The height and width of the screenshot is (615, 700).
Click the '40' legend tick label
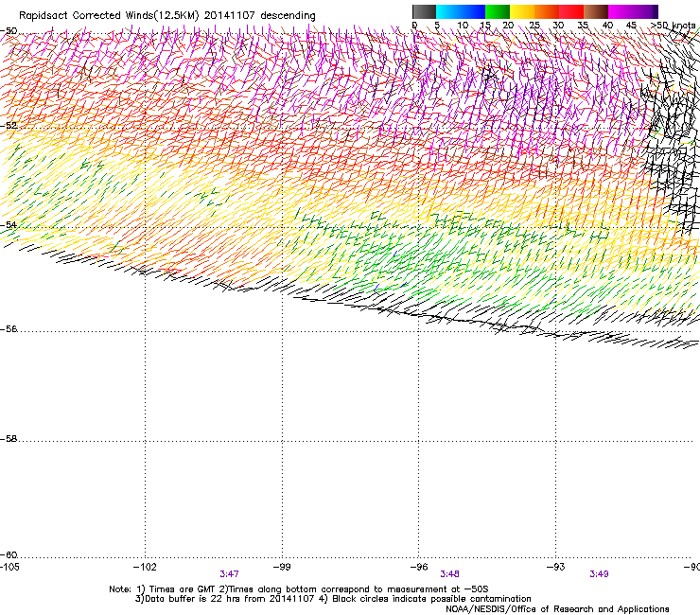(607, 26)
